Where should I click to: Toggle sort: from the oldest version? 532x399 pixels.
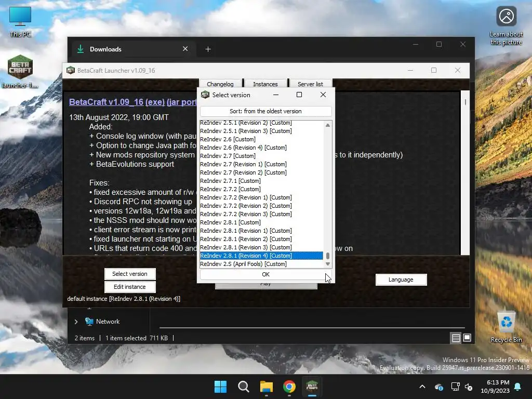[x=265, y=111]
